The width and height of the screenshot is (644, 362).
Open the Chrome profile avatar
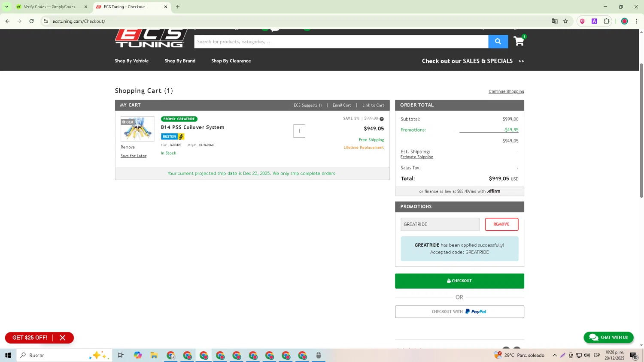click(x=625, y=21)
